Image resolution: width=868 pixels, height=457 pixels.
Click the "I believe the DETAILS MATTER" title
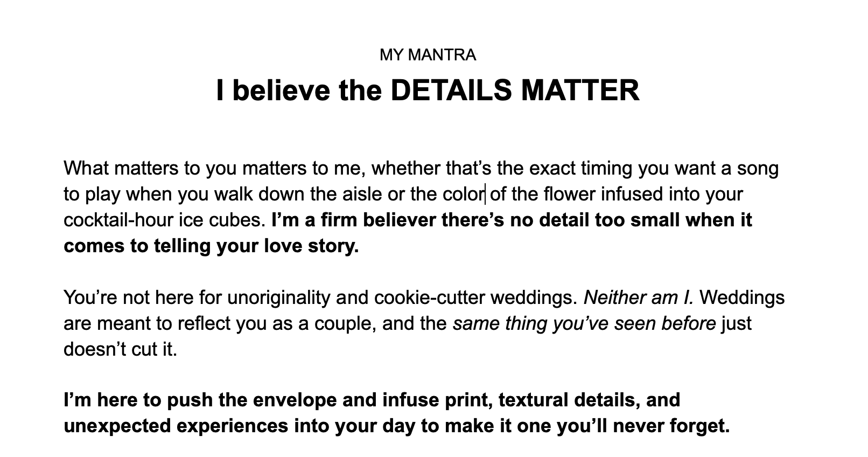(428, 90)
